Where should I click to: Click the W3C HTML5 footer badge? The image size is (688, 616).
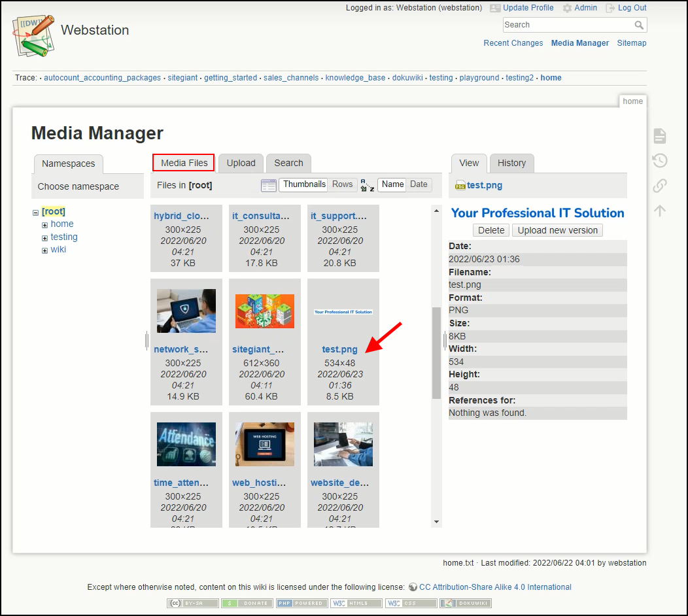(x=356, y=604)
